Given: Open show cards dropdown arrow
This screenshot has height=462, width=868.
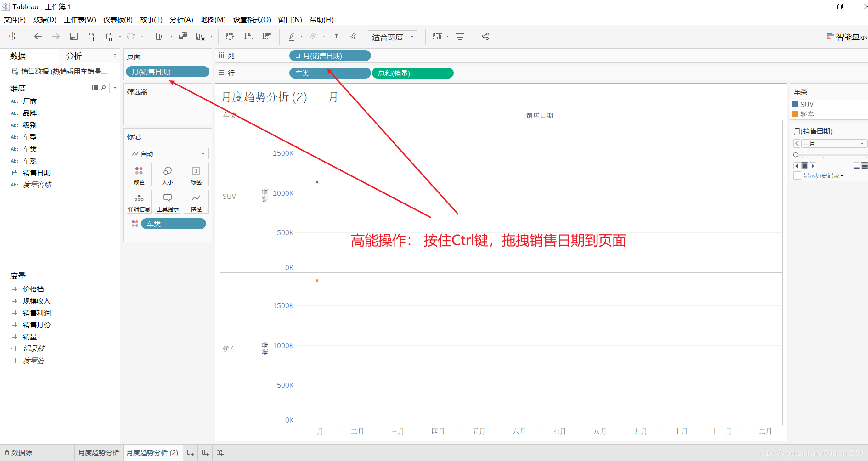Looking at the screenshot, I should coord(447,36).
